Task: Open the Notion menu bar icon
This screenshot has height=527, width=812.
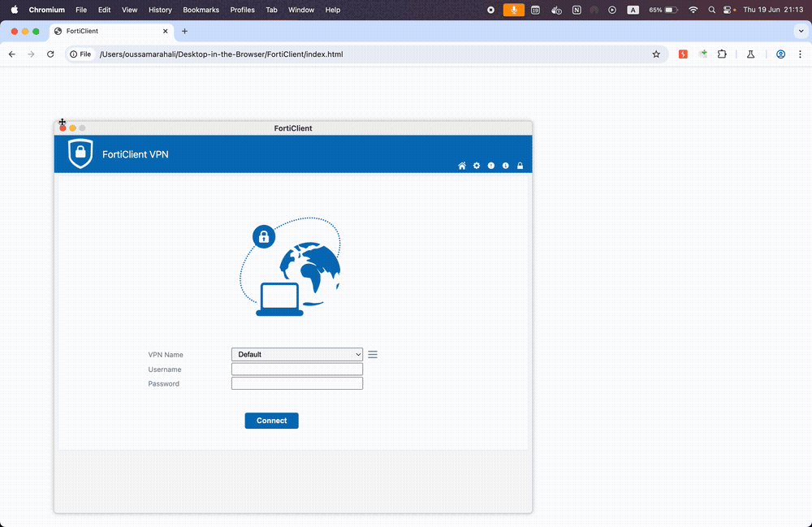Action: (x=577, y=10)
